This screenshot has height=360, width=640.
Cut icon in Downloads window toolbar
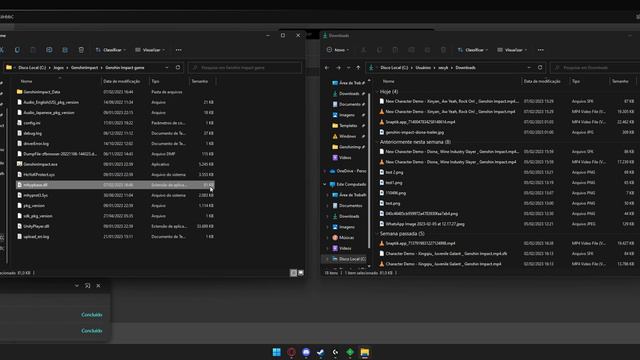pos(363,50)
